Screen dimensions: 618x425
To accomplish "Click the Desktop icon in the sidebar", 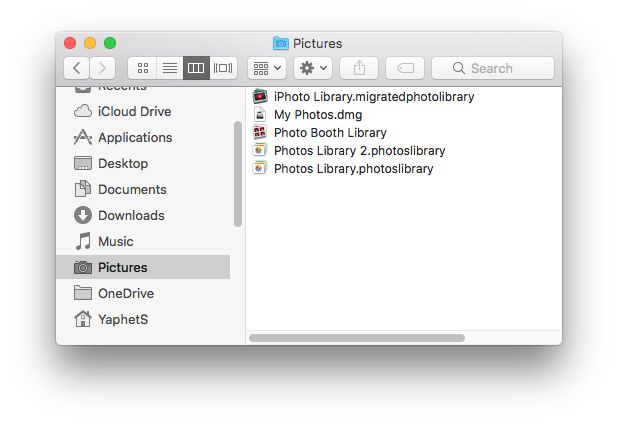I will coord(83,164).
